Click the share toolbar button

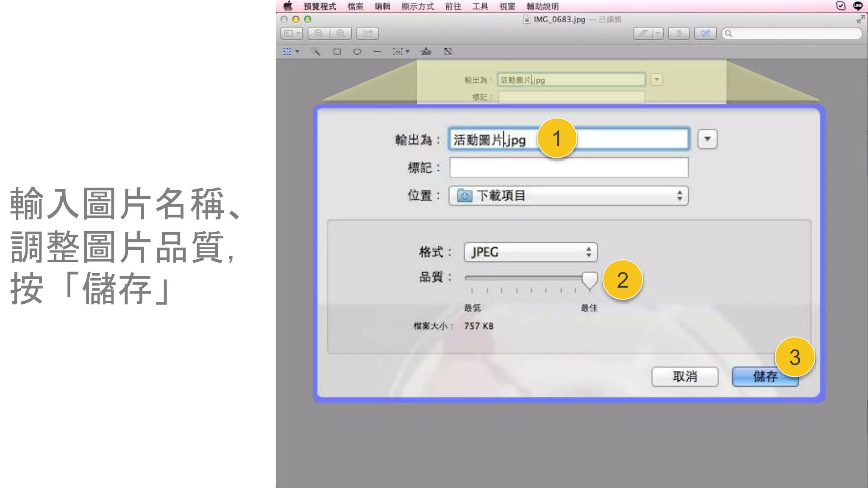click(x=367, y=33)
